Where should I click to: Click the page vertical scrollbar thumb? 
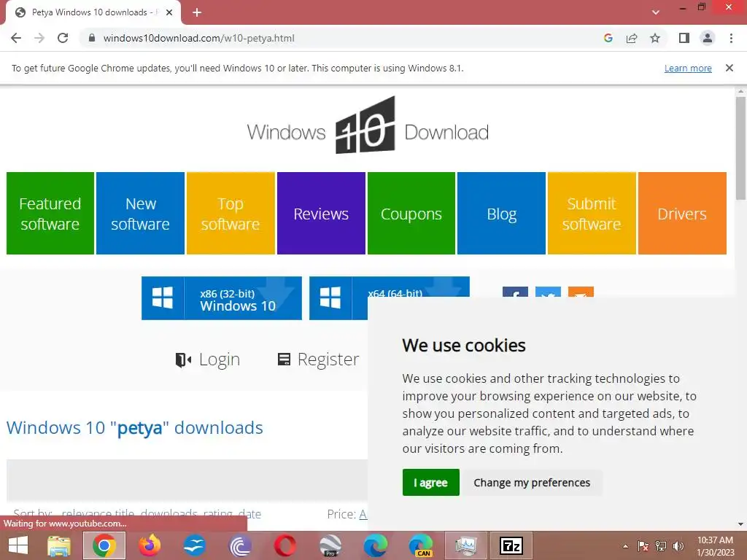[740, 147]
